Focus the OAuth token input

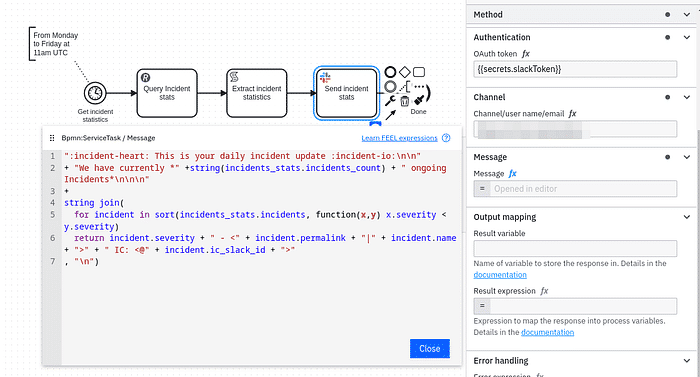[x=575, y=69]
